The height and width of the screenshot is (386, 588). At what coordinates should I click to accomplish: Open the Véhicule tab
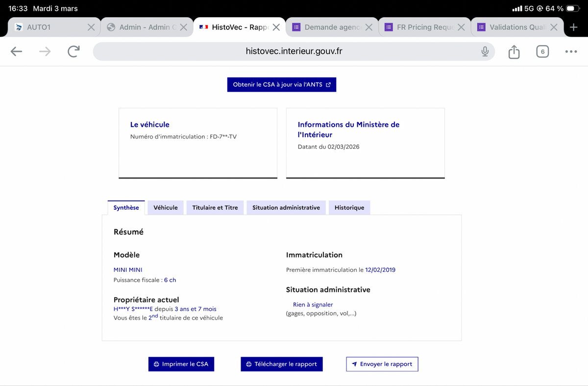pos(166,208)
